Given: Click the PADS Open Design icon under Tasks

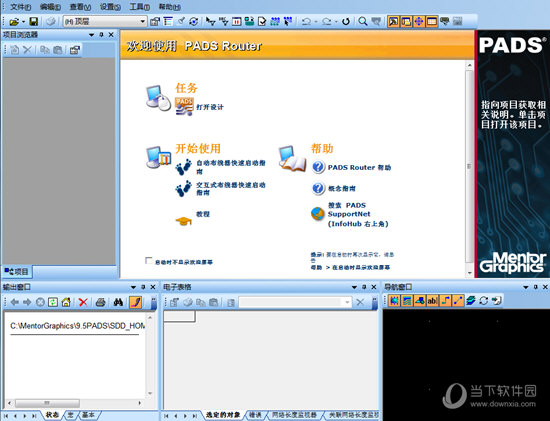Looking at the screenshot, I should (184, 106).
